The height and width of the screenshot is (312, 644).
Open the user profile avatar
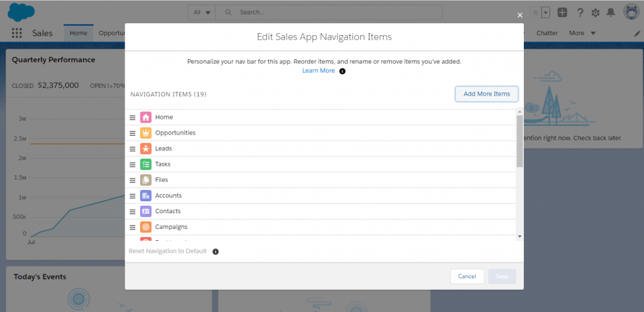tap(631, 13)
